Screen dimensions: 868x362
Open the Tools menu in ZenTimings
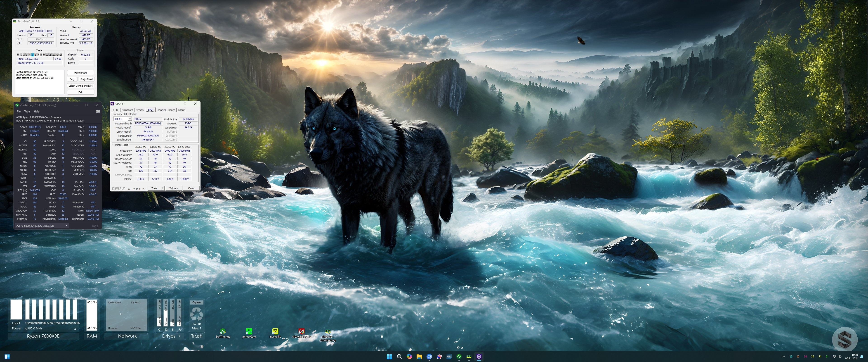tap(27, 111)
